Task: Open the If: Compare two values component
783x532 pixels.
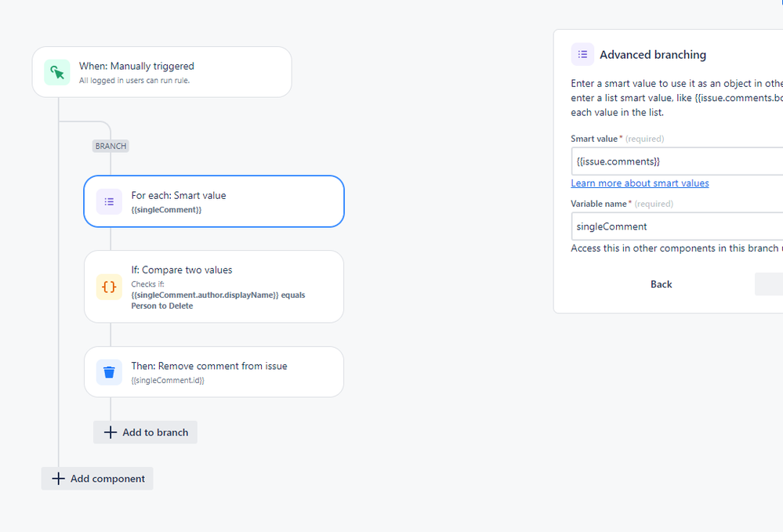Action: point(214,287)
